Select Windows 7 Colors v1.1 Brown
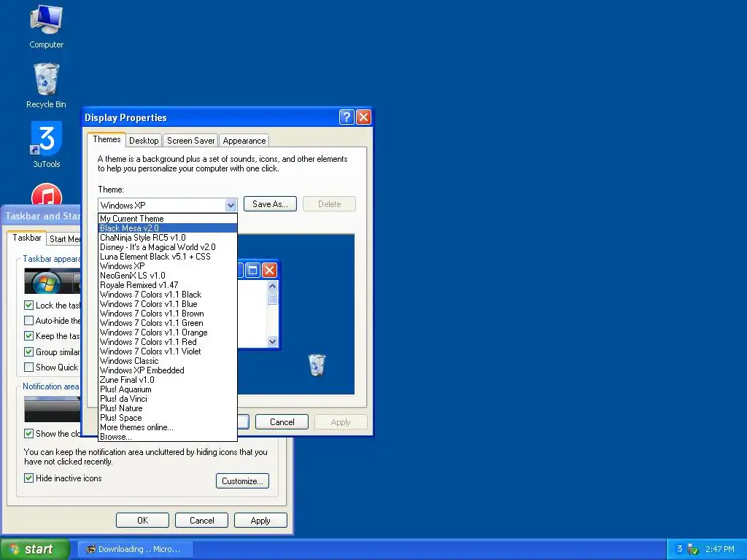Viewport: 747px width, 560px height. [x=168, y=314]
